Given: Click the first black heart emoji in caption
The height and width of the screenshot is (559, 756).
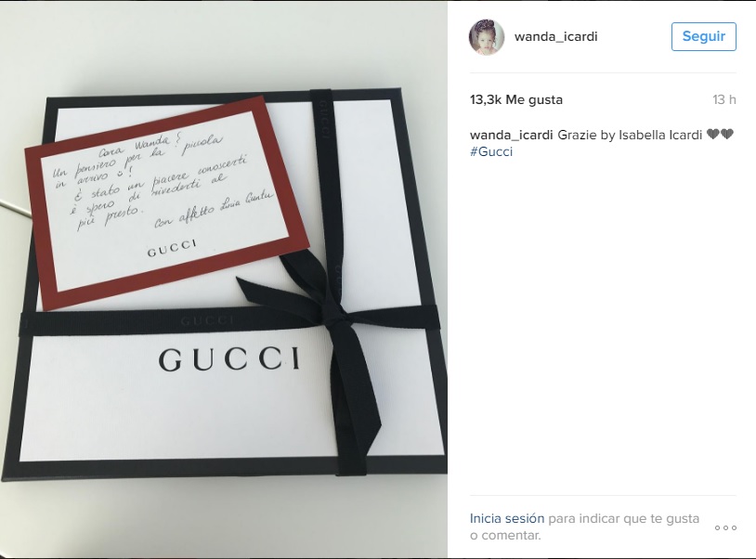Looking at the screenshot, I should click(x=713, y=135).
